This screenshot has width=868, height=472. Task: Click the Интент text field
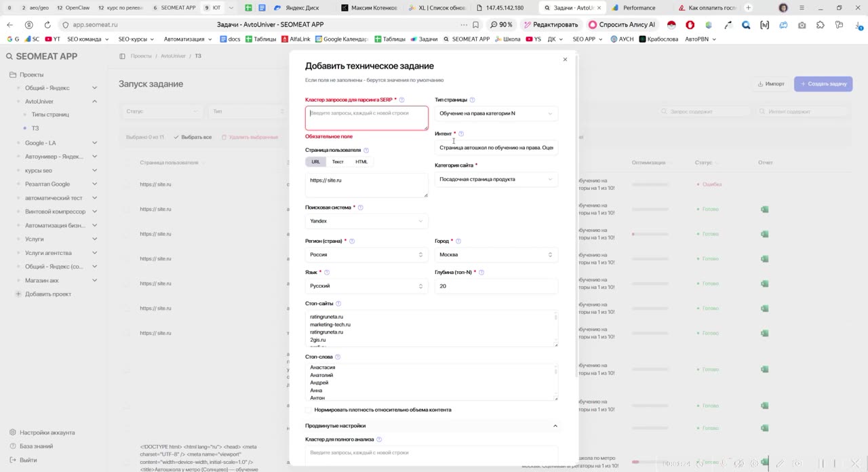pos(496,147)
